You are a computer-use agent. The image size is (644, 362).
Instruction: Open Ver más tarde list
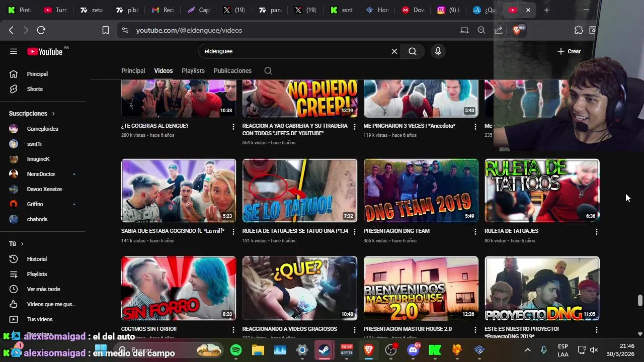coord(43,289)
